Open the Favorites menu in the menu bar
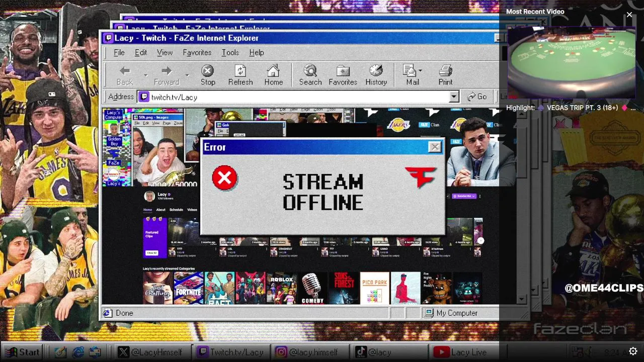This screenshot has height=362, width=644. [197, 52]
